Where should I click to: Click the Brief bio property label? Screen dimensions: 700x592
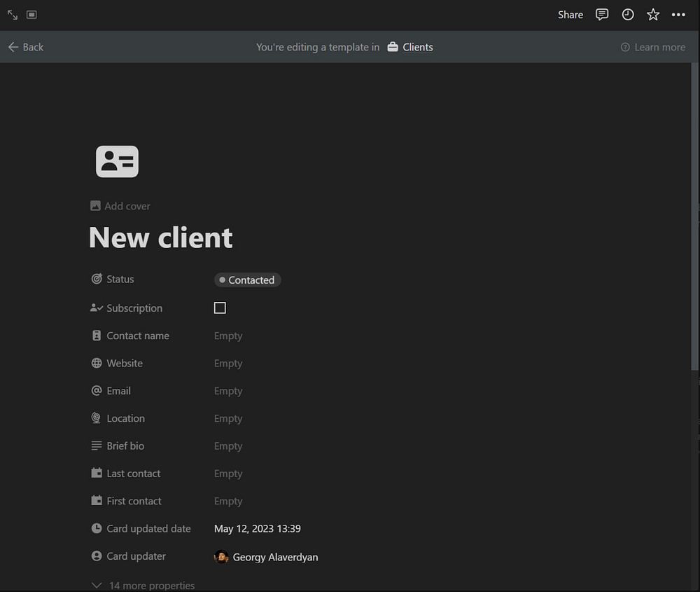coord(125,446)
